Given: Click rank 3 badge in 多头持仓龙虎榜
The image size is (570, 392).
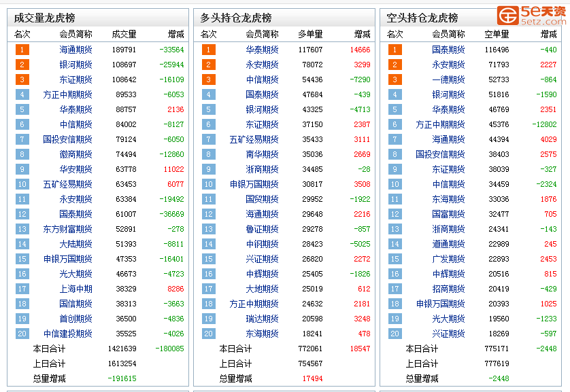Looking at the screenshot, I should (x=209, y=79).
